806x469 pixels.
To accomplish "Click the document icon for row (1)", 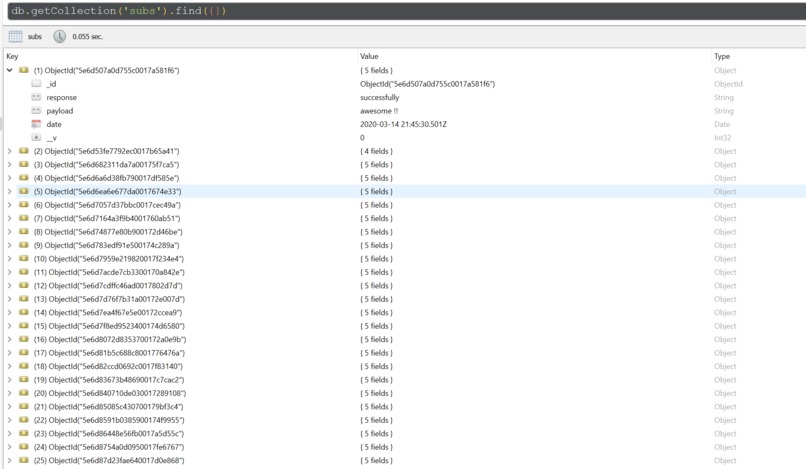I will (x=24, y=70).
